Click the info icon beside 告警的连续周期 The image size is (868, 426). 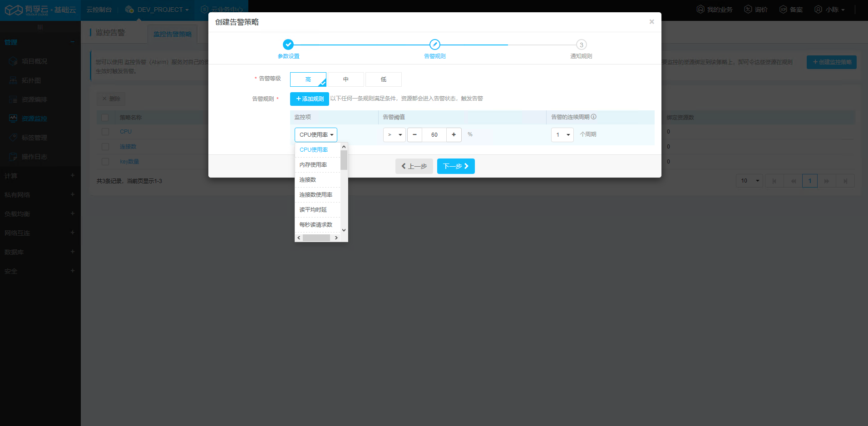(594, 117)
